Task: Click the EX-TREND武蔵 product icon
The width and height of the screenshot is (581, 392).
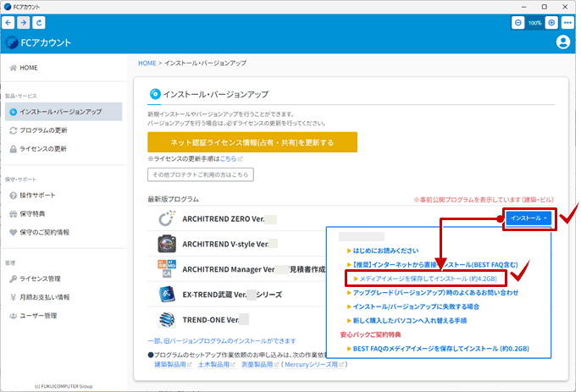Action: (x=167, y=294)
